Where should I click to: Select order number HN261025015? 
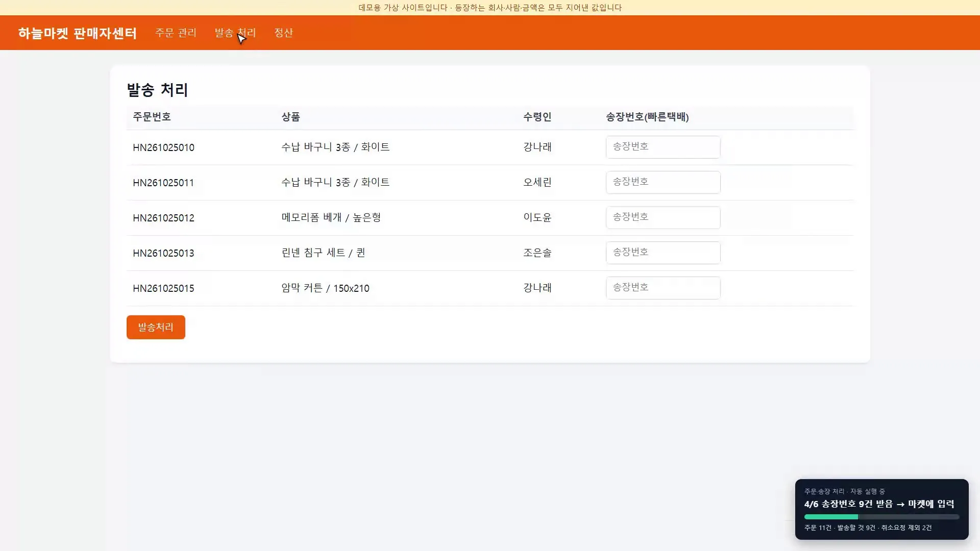[163, 288]
